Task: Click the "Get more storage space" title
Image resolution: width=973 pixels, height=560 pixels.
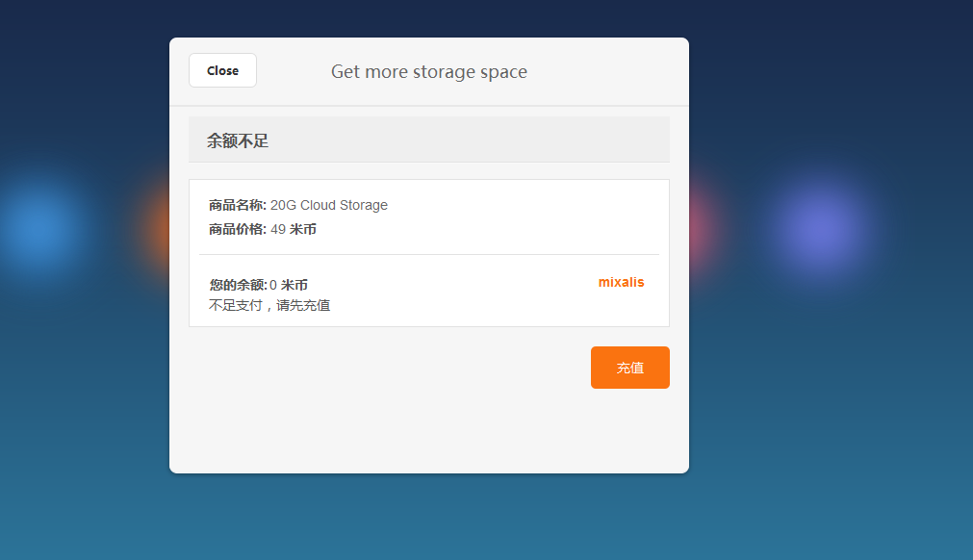Action: click(x=428, y=72)
